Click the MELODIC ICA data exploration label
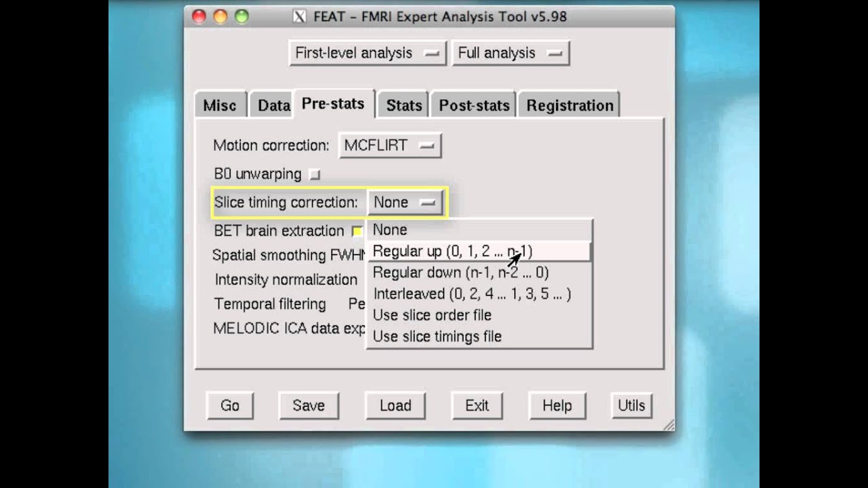The image size is (868, 488). coord(290,328)
